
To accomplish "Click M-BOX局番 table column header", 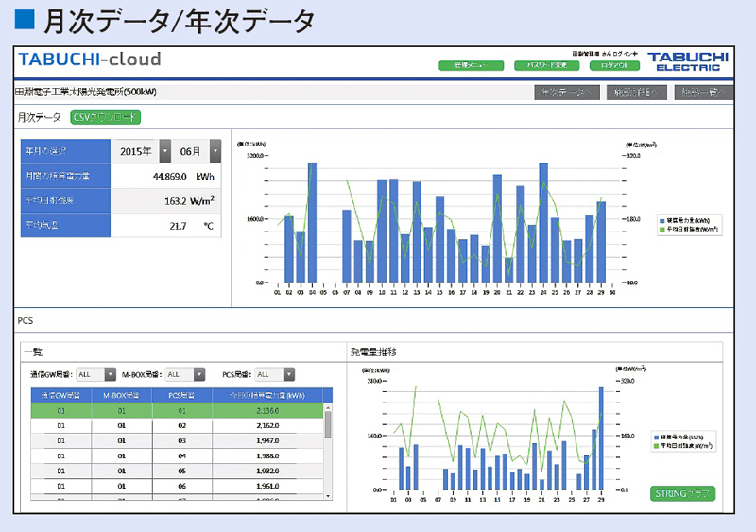I will click(122, 396).
